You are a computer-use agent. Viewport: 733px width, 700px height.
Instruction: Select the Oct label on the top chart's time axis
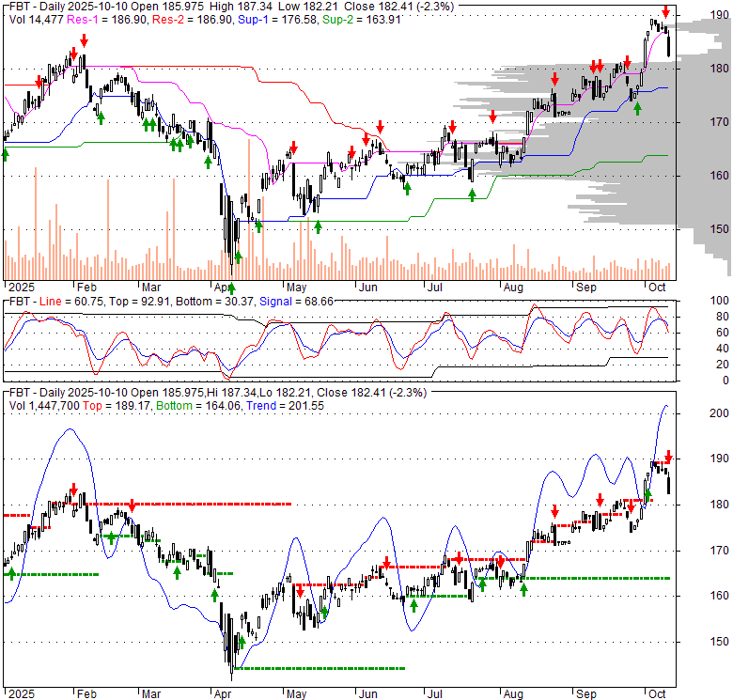pos(657,288)
